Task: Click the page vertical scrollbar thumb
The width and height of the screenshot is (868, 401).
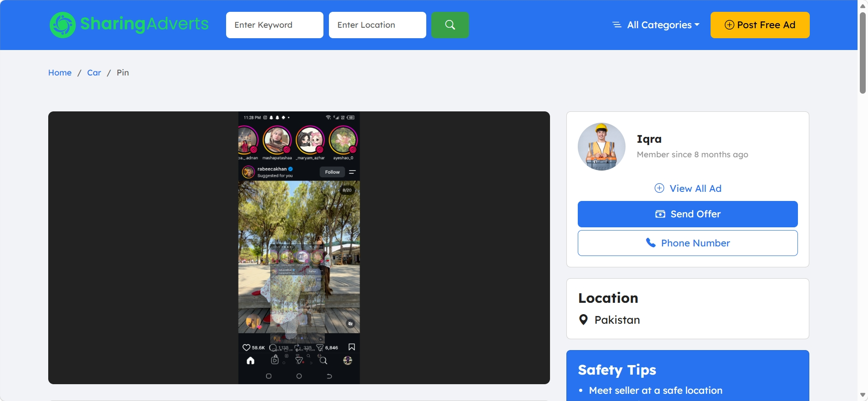Action: (x=863, y=52)
